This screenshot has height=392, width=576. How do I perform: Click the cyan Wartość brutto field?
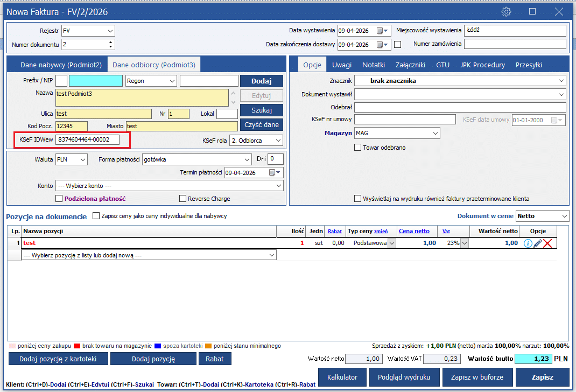(x=533, y=359)
